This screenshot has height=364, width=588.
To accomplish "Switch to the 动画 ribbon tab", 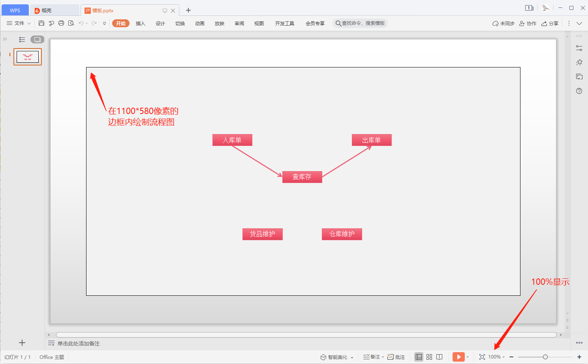I will pyautogui.click(x=200, y=24).
